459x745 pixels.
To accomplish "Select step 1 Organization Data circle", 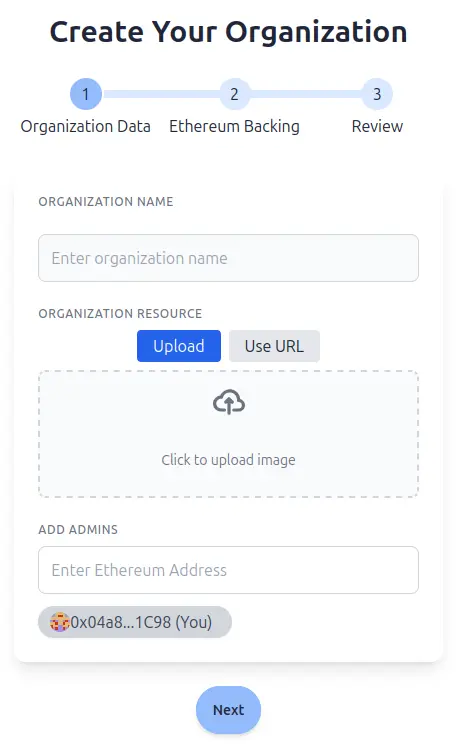I will pos(86,94).
